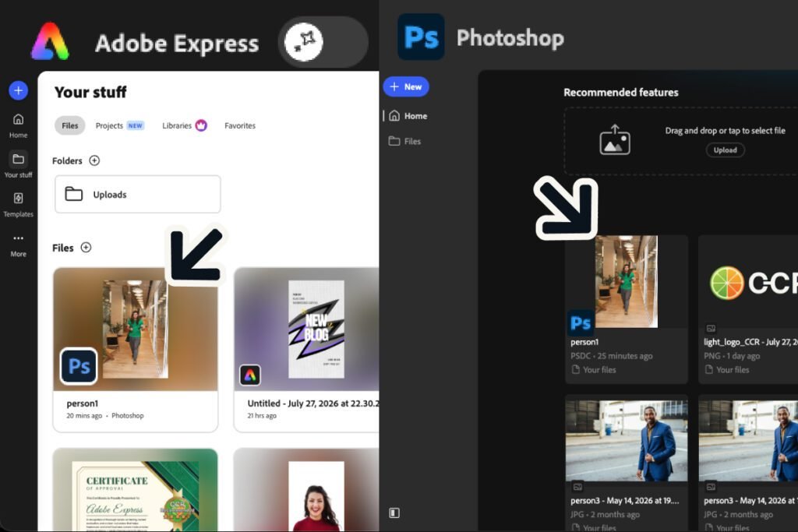Open Files in Photoshop sidebar

[405, 142]
